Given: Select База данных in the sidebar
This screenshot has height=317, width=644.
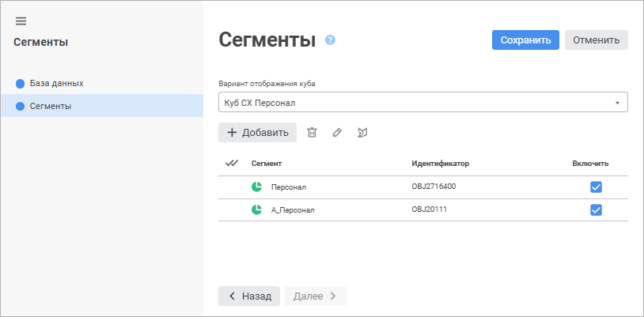Looking at the screenshot, I should (56, 83).
